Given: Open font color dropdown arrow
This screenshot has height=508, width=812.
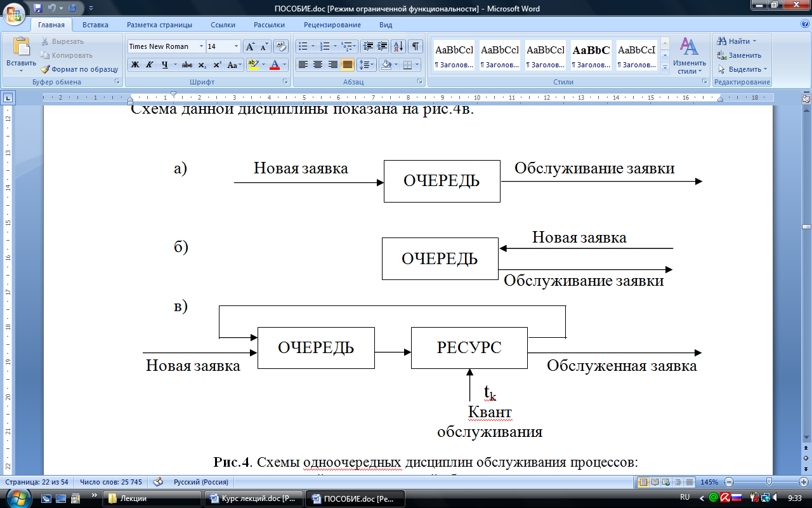Looking at the screenshot, I should click(x=285, y=65).
